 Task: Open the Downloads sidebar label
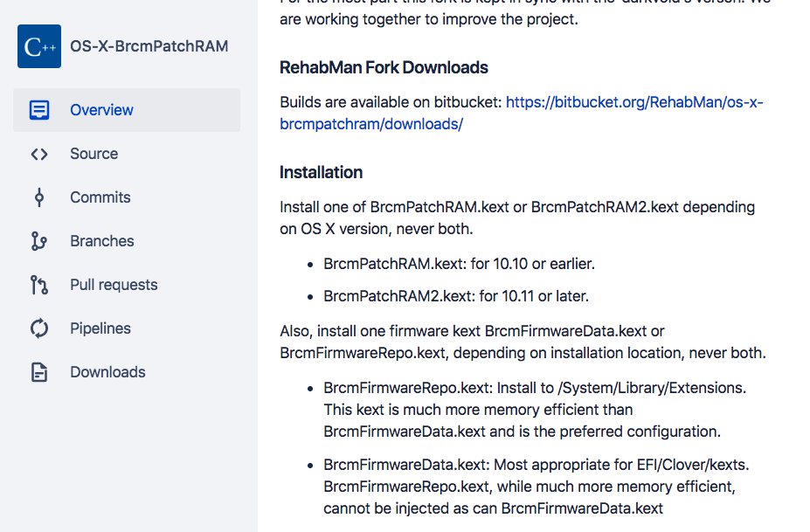(x=107, y=372)
